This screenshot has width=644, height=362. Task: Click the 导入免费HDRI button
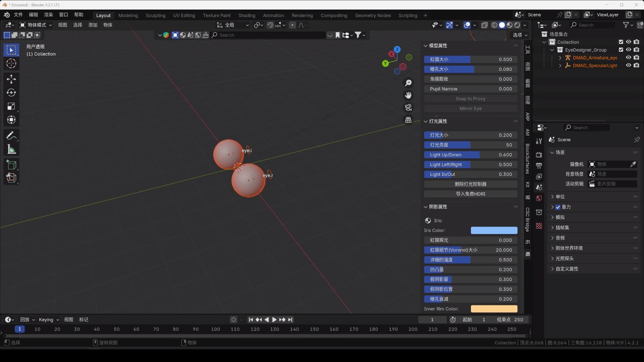471,194
